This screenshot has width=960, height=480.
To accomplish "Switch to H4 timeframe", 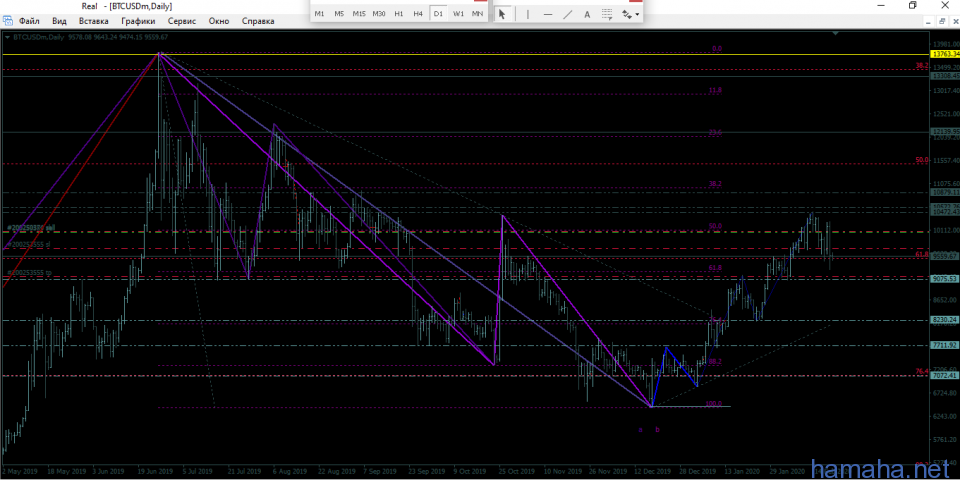I will pos(418,13).
